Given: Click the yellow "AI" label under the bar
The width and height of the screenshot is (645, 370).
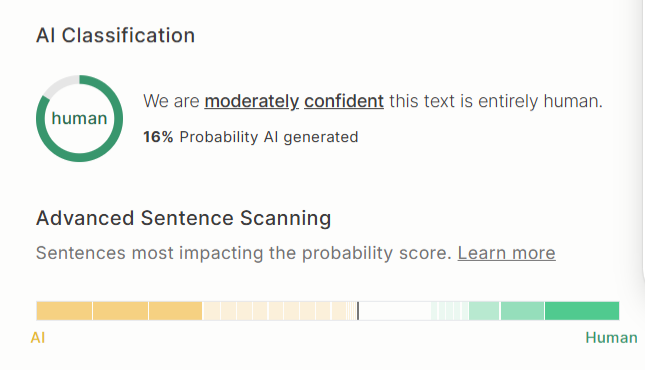Looking at the screenshot, I should point(38,338).
